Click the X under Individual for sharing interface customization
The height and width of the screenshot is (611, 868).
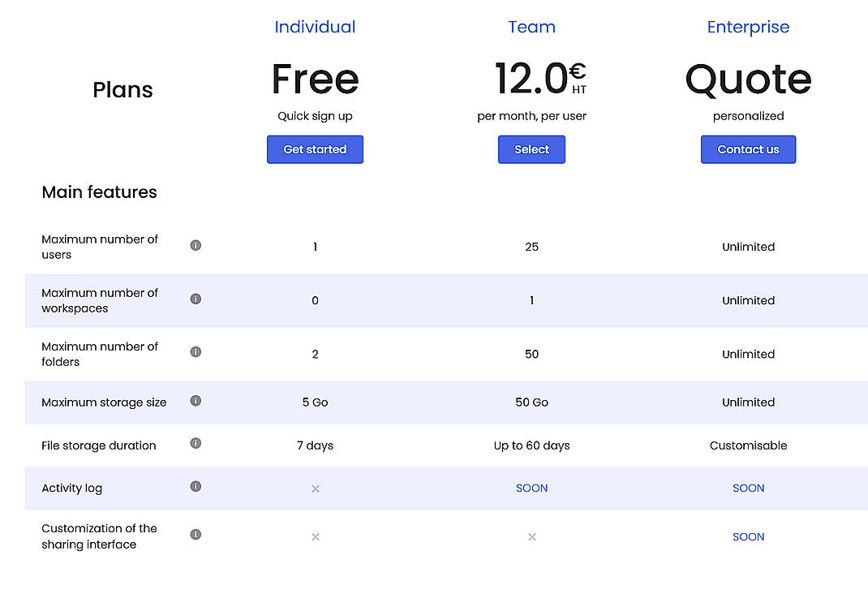315,536
